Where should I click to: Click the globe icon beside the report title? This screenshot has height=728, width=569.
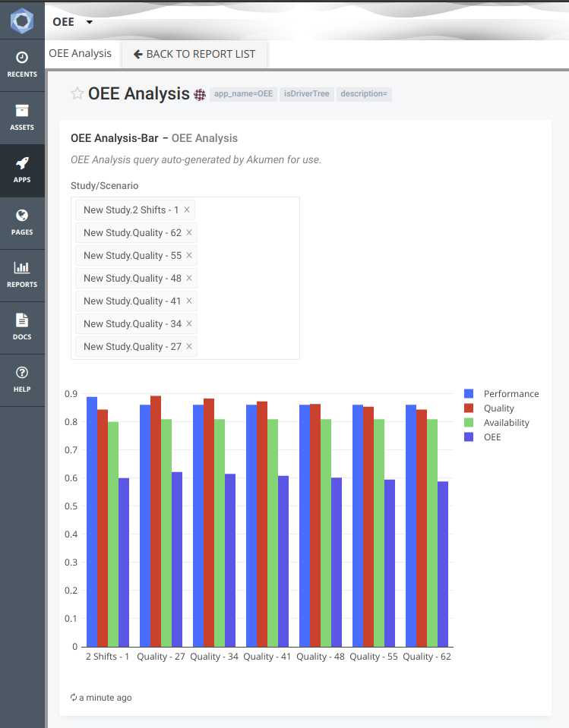click(200, 95)
